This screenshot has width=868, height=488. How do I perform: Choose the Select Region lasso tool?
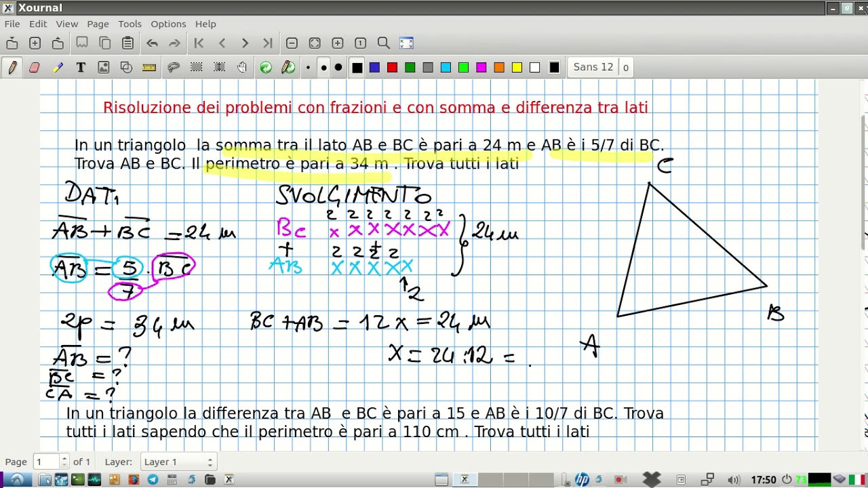(174, 67)
